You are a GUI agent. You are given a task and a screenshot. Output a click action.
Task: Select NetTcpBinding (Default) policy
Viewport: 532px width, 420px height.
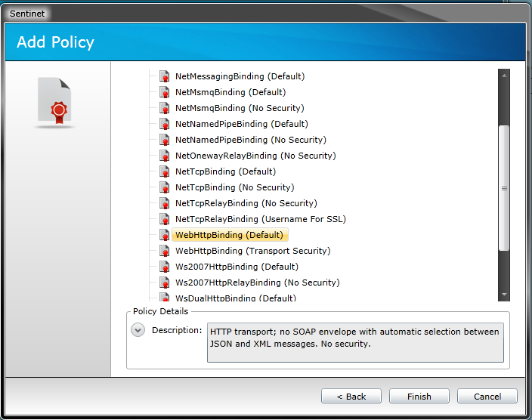coord(226,171)
